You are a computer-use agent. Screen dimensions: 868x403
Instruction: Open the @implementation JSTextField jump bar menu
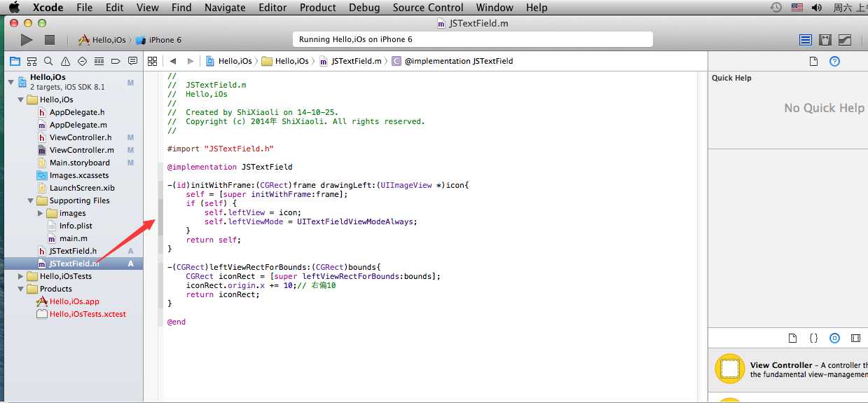[452, 61]
